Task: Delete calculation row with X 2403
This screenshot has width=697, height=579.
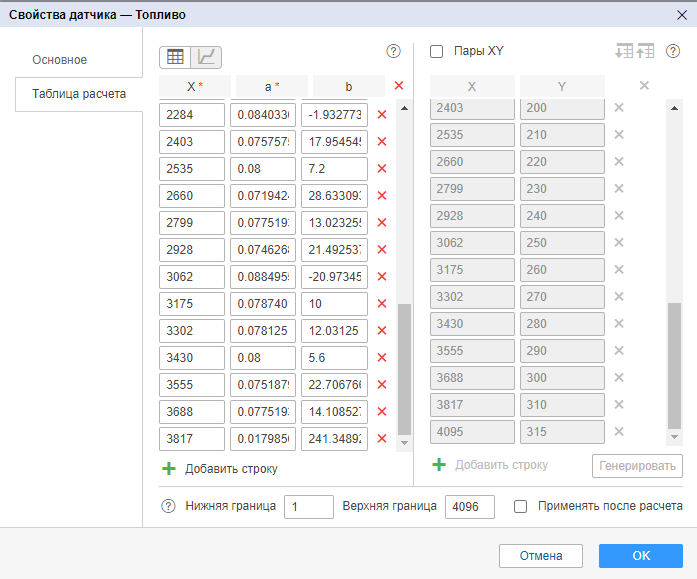Action: point(381,142)
